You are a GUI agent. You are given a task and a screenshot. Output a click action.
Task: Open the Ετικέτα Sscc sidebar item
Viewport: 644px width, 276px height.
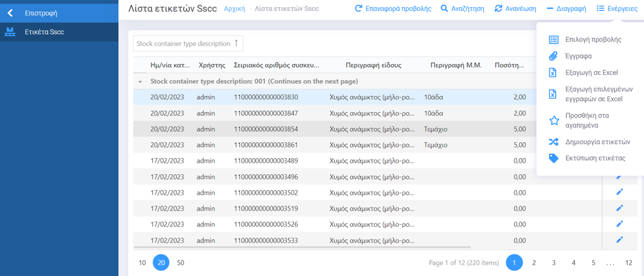click(x=44, y=32)
